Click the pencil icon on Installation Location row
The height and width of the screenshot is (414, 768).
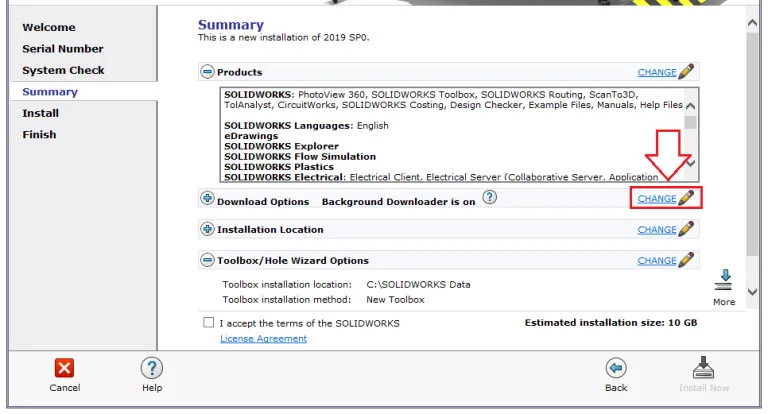coord(686,229)
